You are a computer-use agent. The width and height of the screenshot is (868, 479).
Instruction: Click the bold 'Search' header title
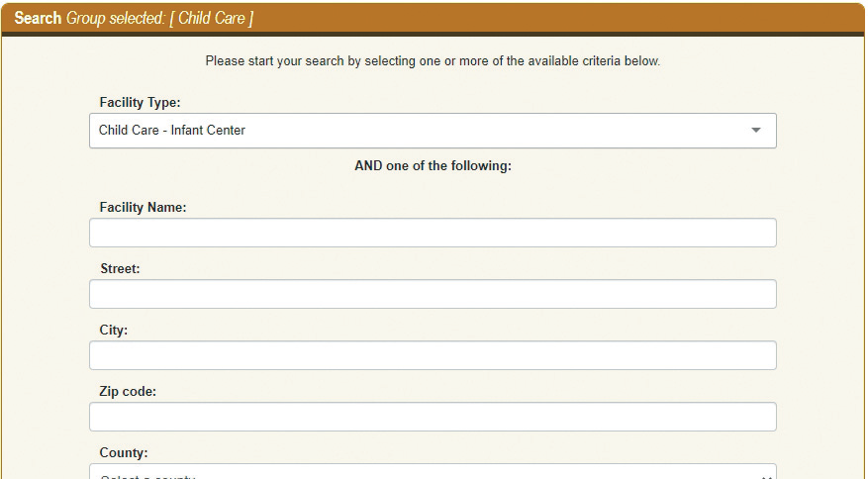pos(38,19)
